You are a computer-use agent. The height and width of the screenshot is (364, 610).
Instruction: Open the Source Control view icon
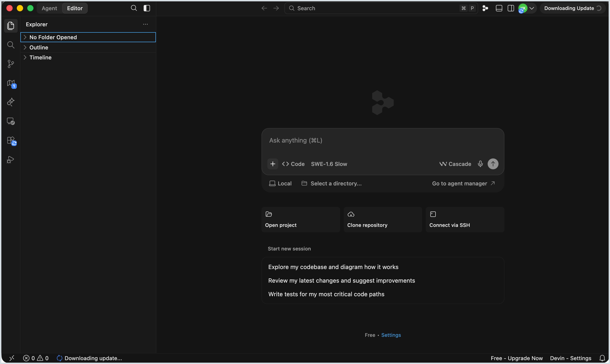click(x=11, y=64)
